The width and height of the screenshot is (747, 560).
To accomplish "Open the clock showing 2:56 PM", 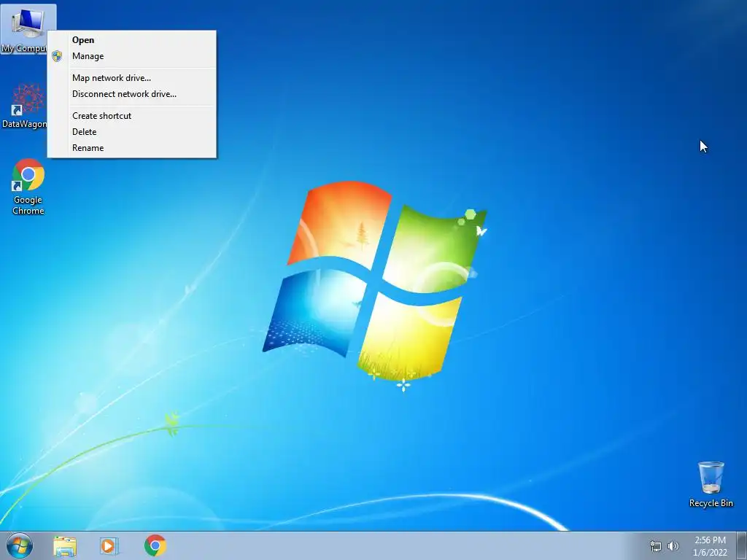I will click(x=710, y=546).
